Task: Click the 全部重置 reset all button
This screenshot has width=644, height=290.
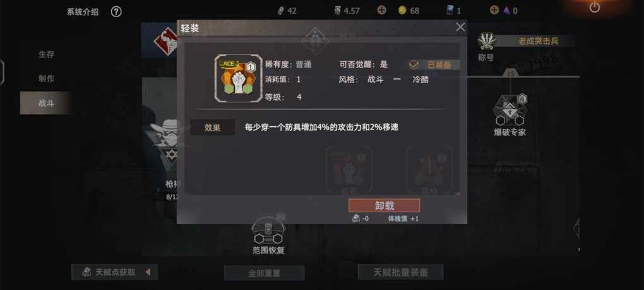Action: (x=264, y=273)
